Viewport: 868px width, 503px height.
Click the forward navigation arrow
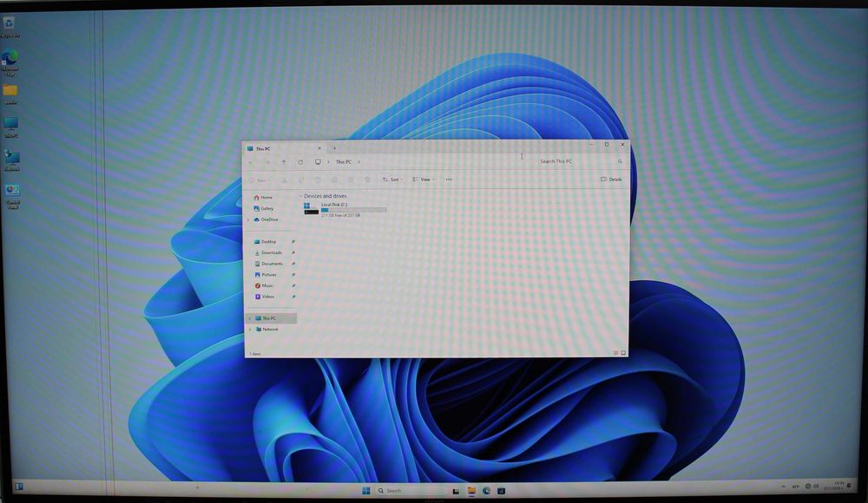(x=266, y=162)
